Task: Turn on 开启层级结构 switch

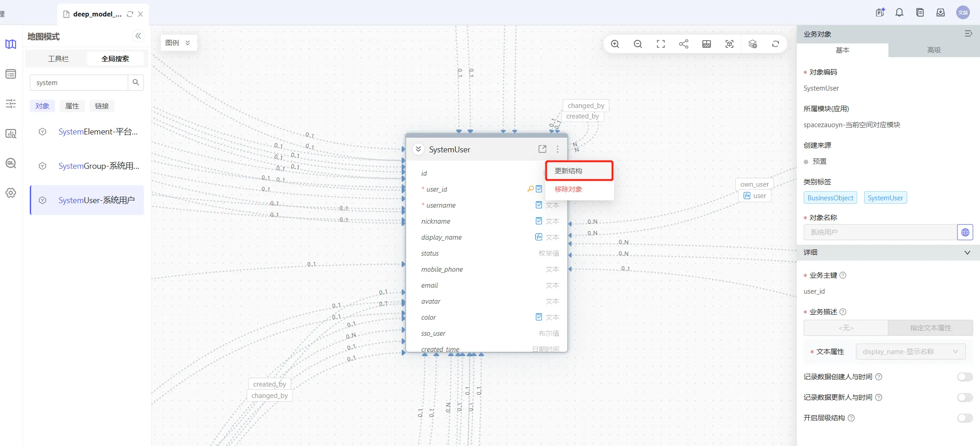Action: point(964,418)
